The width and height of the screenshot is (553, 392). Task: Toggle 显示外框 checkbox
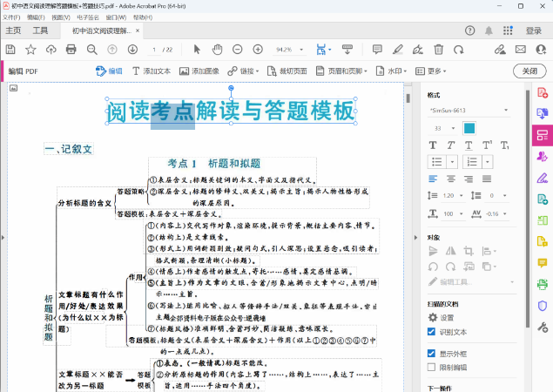(431, 353)
